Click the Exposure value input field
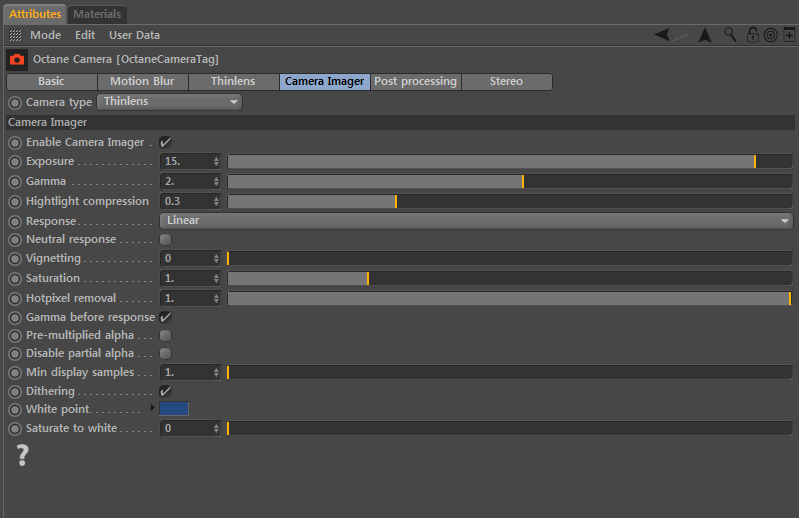The height and width of the screenshot is (518, 799). [186, 161]
